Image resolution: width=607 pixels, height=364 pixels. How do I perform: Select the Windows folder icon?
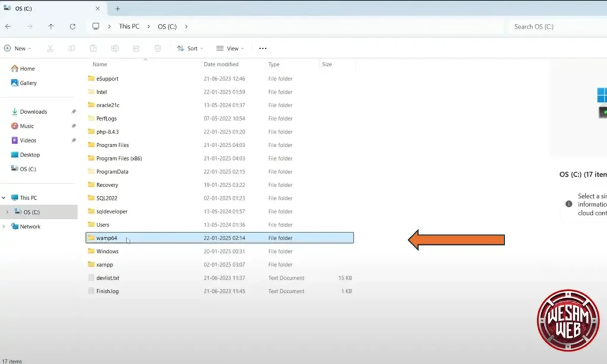[x=91, y=251]
